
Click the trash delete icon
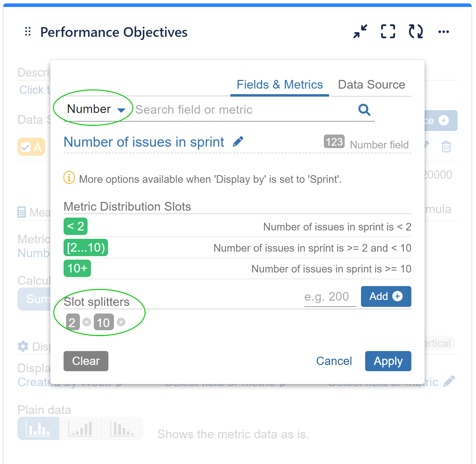[446, 147]
